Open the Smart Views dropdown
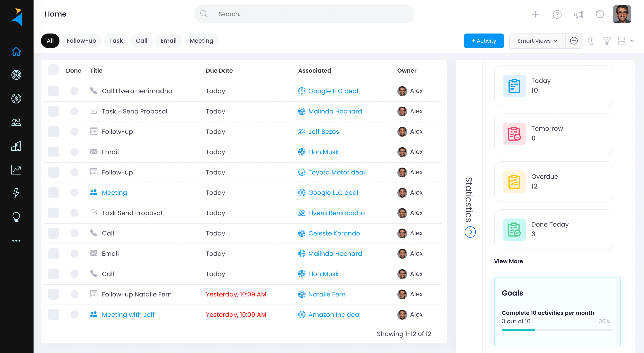This screenshot has width=644, height=353. coord(537,41)
